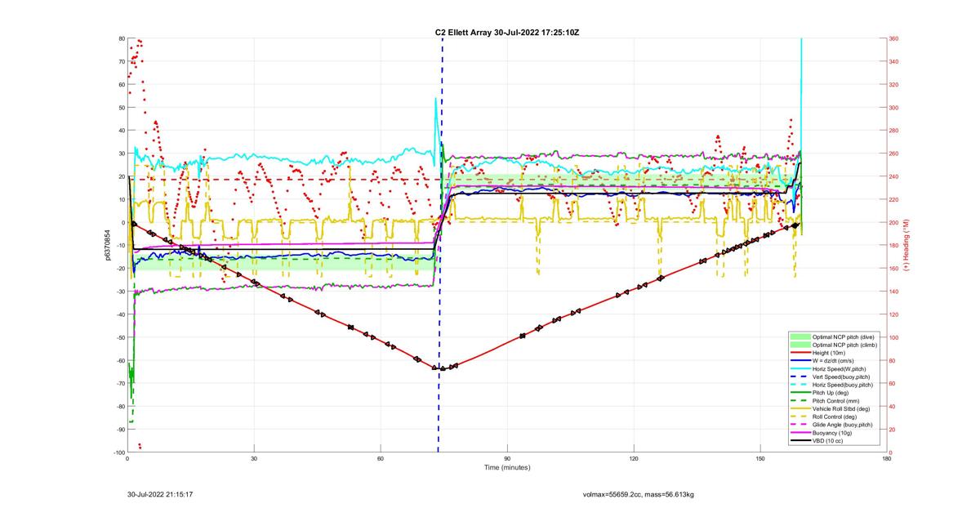Select legend entry "Height (10m)"
The width and height of the screenshot is (980, 508).
829,352
